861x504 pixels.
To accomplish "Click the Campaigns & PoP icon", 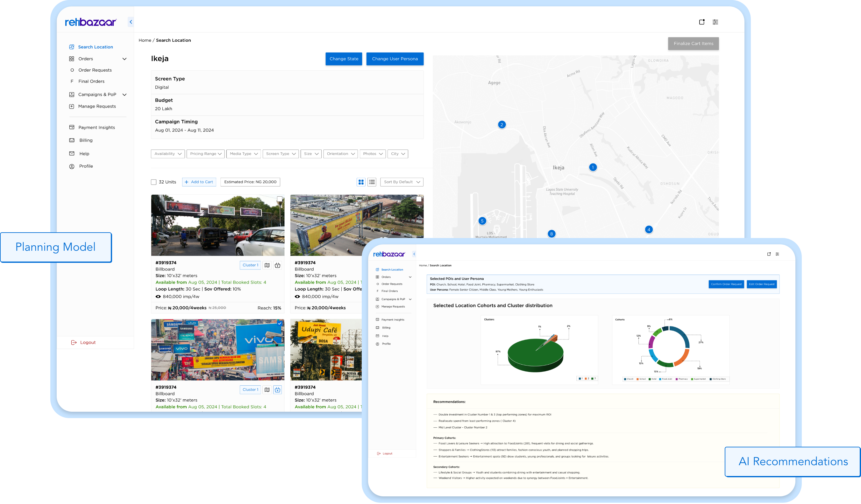I will click(x=71, y=94).
